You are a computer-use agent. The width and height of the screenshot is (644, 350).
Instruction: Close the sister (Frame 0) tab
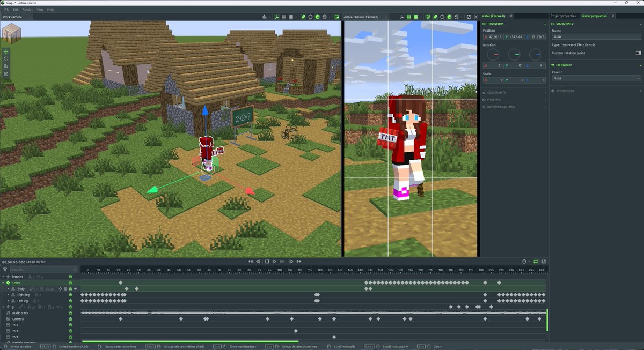pyautogui.click(x=511, y=16)
